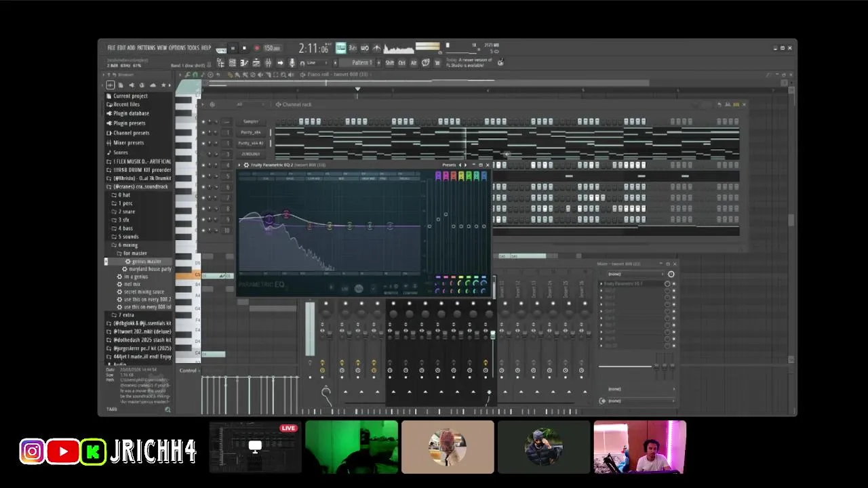The image size is (868, 488).
Task: Add a new pattern with the plus button
Action: (379, 63)
